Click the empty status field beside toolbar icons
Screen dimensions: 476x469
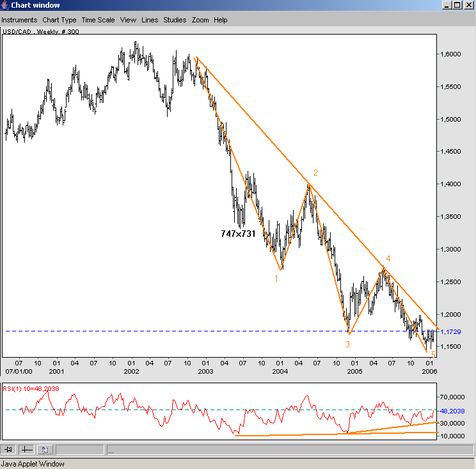pyautogui.click(x=80, y=450)
